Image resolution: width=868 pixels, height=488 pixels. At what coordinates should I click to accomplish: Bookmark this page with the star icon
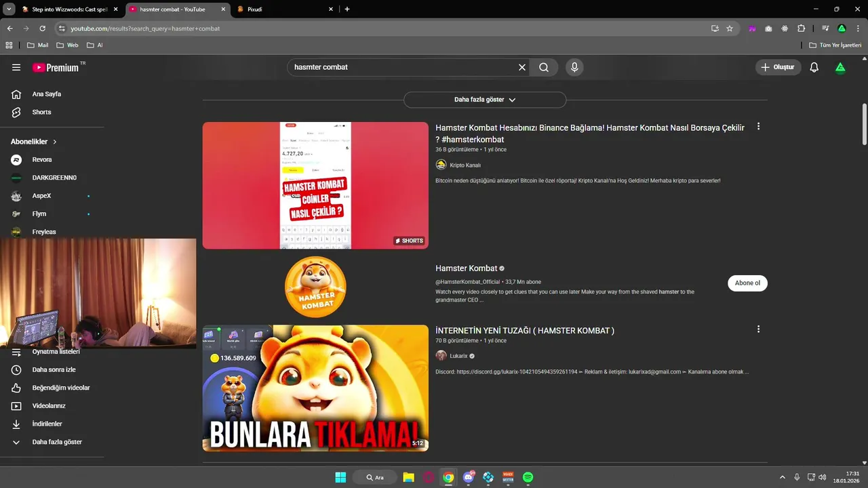730,28
